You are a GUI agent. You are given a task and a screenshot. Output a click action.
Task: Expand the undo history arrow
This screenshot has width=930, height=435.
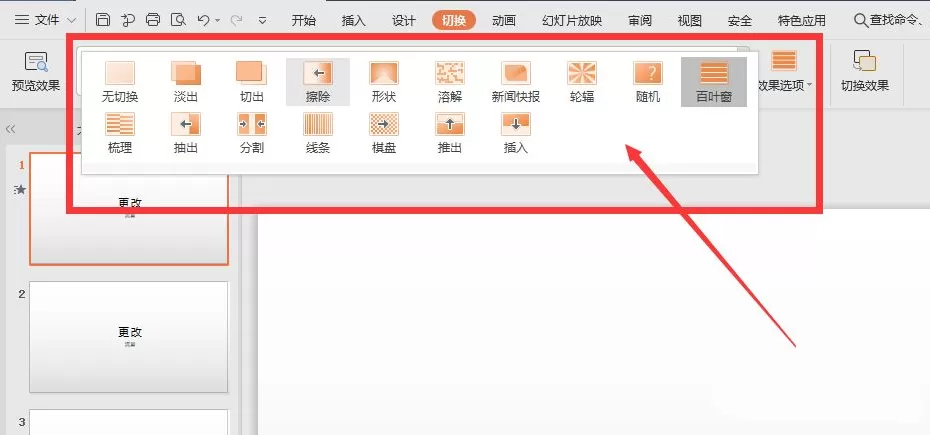[x=218, y=21]
